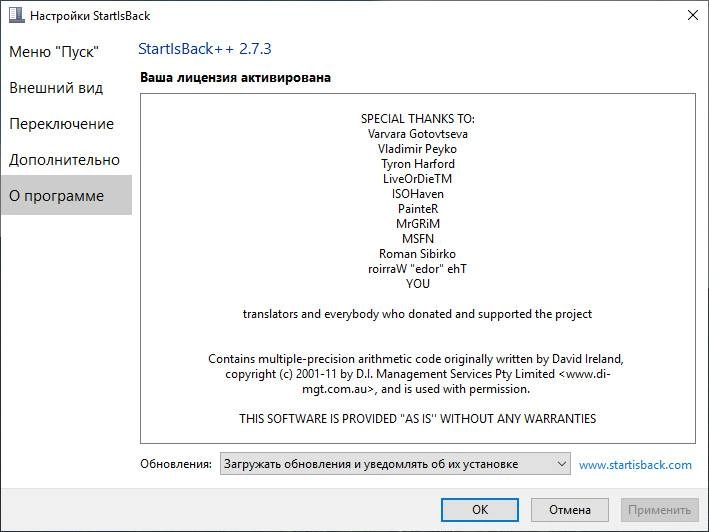Click the name Roman Sibirko
709x532 pixels.
click(x=418, y=254)
